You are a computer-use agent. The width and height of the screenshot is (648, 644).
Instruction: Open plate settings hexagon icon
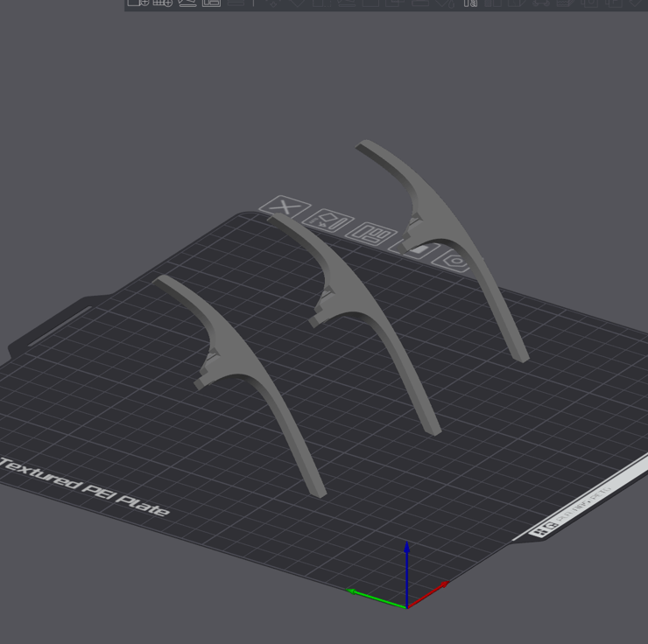456,261
